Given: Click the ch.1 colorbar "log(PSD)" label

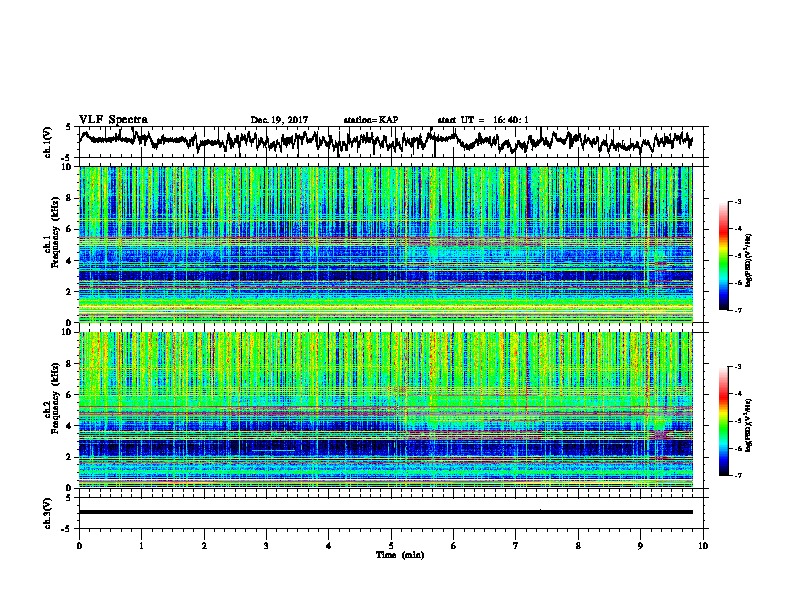Looking at the screenshot, I should [749, 260].
